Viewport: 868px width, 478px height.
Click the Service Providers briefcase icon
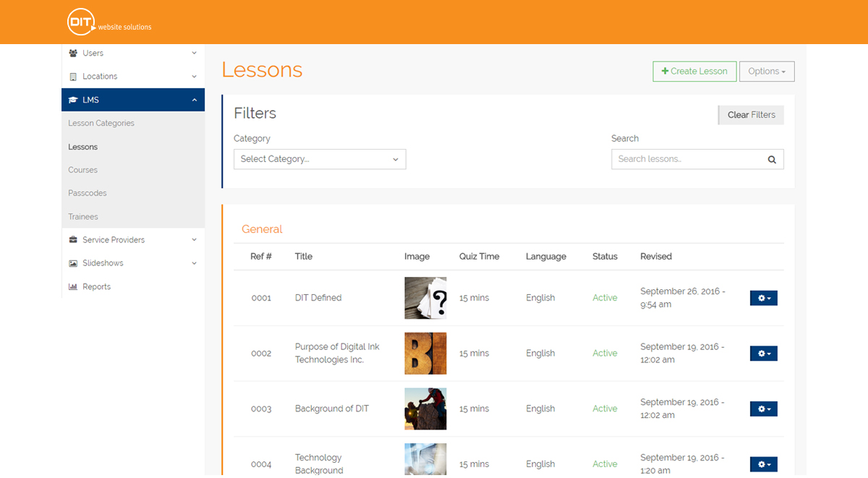tap(73, 240)
